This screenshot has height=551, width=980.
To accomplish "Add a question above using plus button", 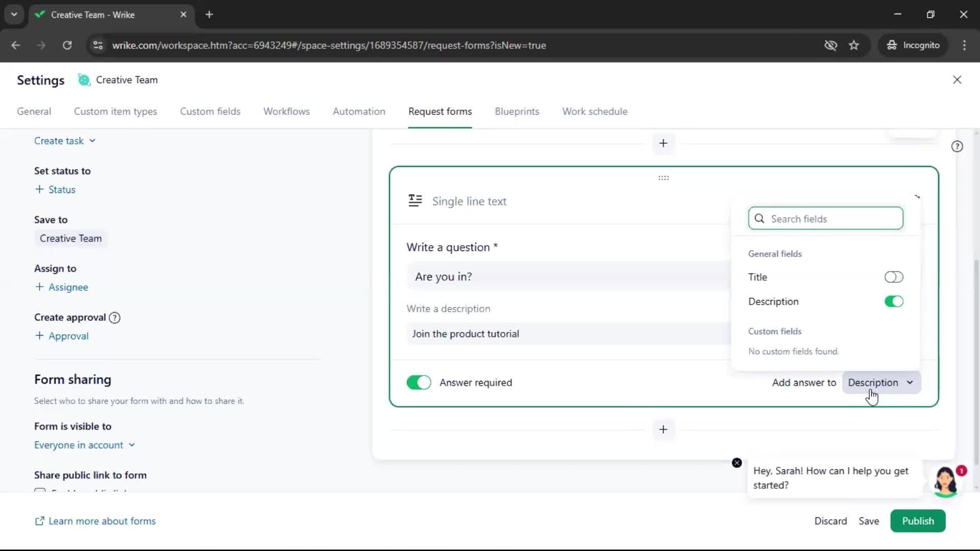I will (x=663, y=143).
